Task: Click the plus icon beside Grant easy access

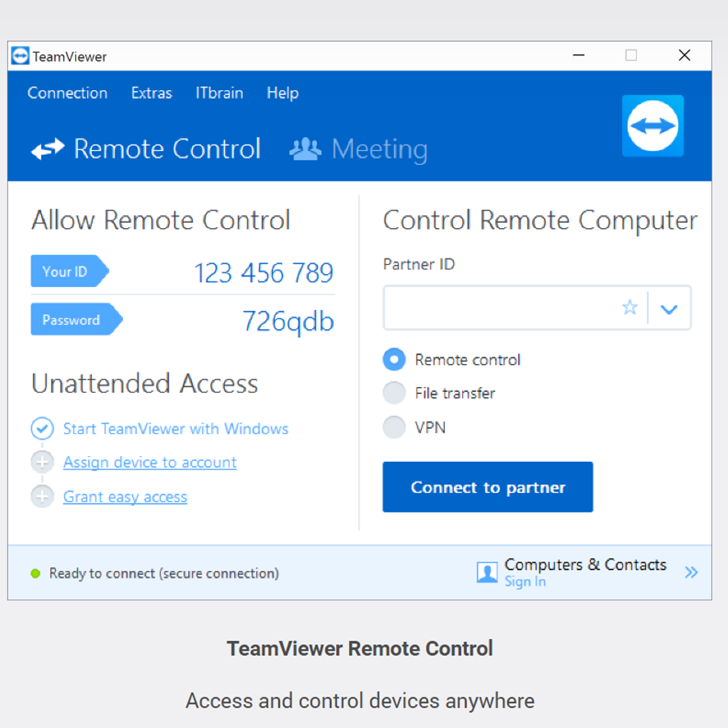Action: 42,496
